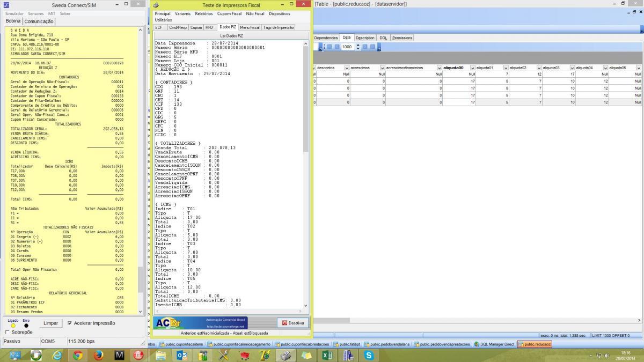Click the records-per-page 1000 field
This screenshot has height=362, width=644.
(347, 47)
